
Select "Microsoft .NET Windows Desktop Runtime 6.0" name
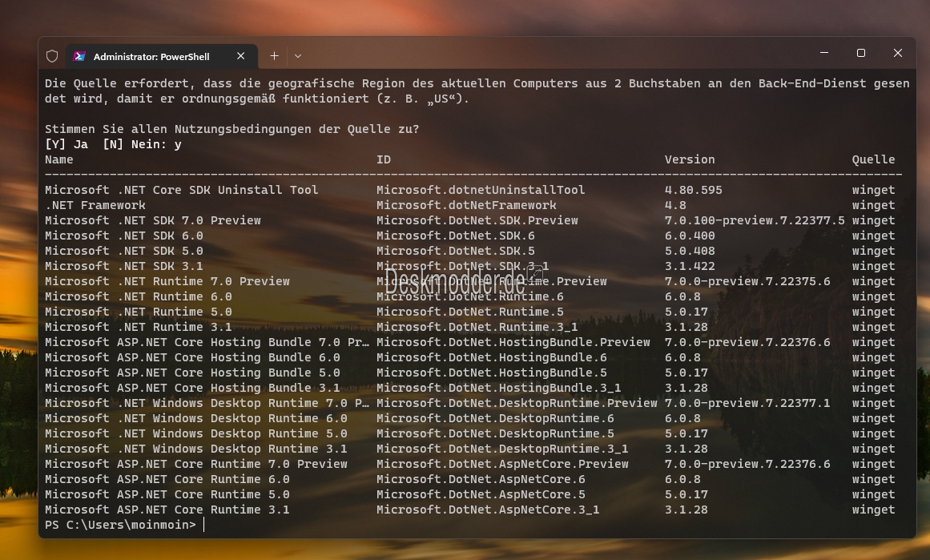196,419
